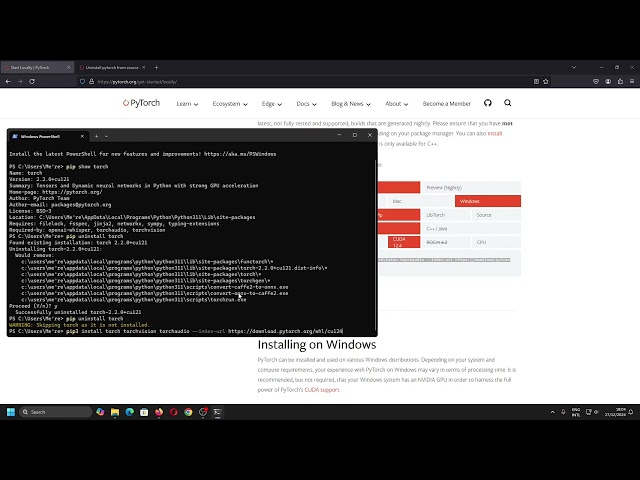This screenshot has height=480, width=640.
Task: Open Microsoft Store from taskbar
Action: pyautogui.click(x=144, y=412)
